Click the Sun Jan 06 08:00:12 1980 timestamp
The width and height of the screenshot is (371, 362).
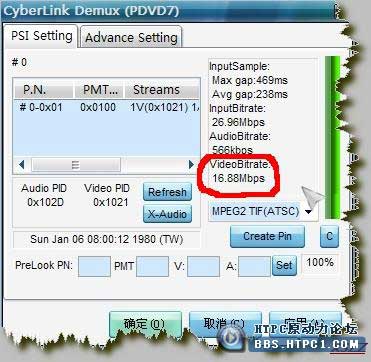click(107, 239)
